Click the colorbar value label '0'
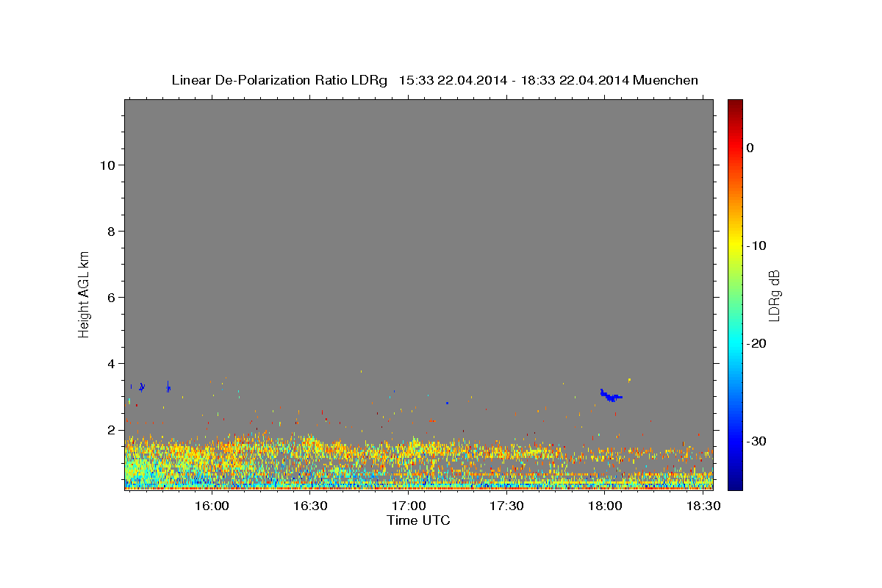Viewport: 882px width, 588px height. pos(750,148)
